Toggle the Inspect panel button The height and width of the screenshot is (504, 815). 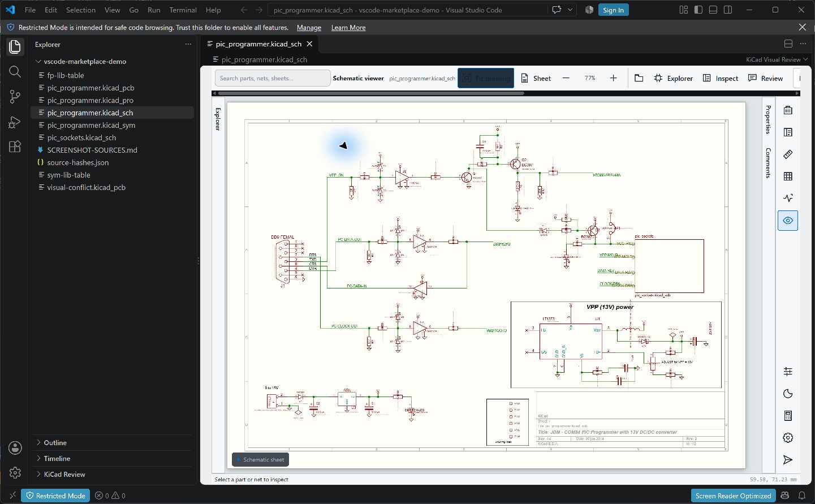(721, 78)
